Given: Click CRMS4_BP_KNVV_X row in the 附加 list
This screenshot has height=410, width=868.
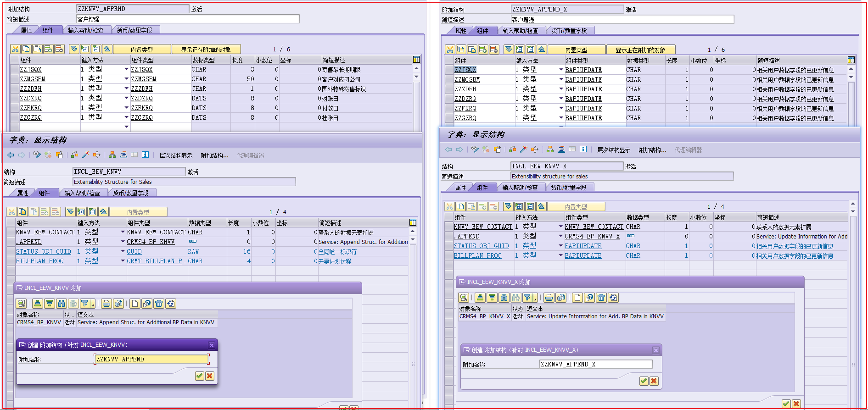Looking at the screenshot, I should [562, 316].
